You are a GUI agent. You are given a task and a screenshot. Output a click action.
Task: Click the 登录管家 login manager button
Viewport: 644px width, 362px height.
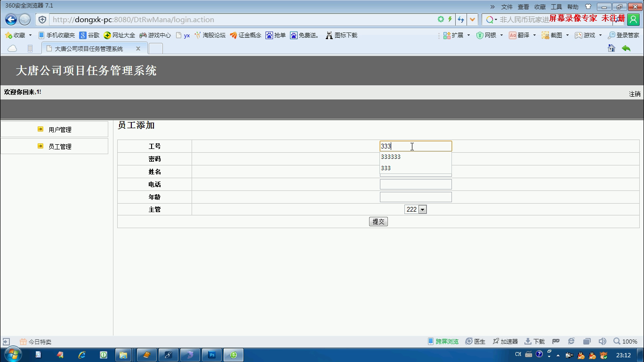(623, 35)
